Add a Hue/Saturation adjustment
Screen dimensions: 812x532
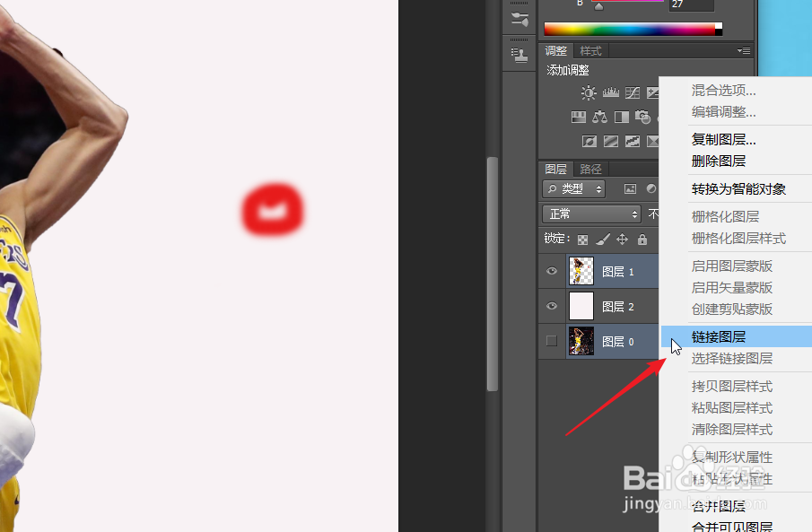(x=579, y=117)
